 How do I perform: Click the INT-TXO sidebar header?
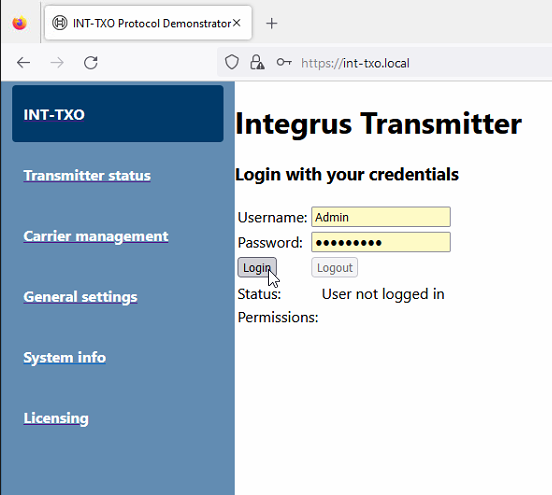point(118,114)
